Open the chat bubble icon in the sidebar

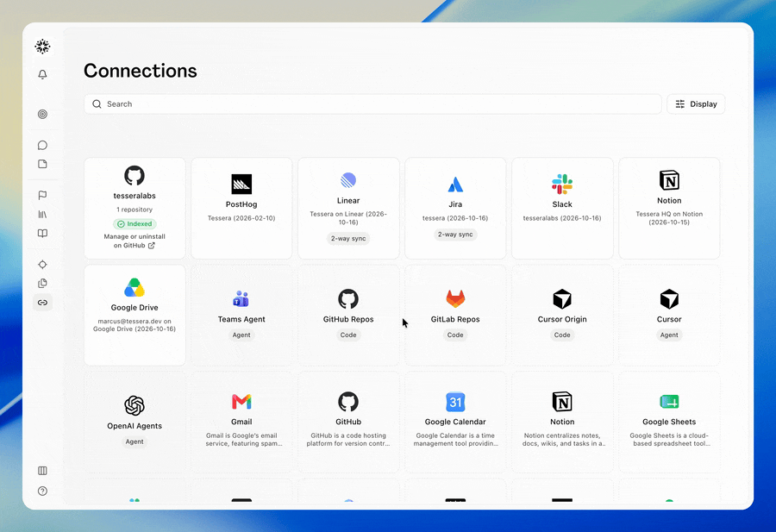tap(42, 145)
